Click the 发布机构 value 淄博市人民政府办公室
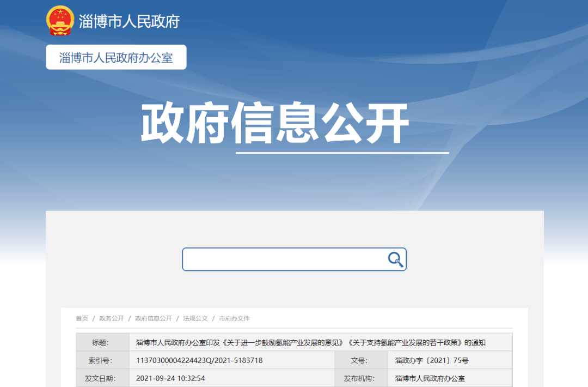Screen dimensions: 588x387 430,378
